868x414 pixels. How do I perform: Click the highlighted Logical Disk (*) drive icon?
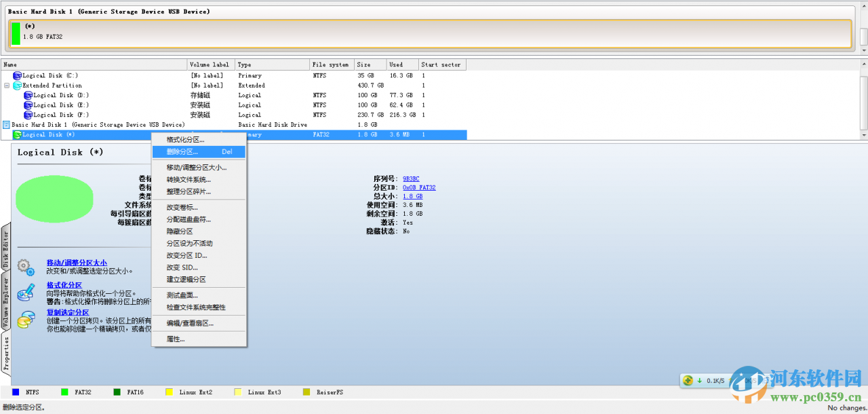18,134
